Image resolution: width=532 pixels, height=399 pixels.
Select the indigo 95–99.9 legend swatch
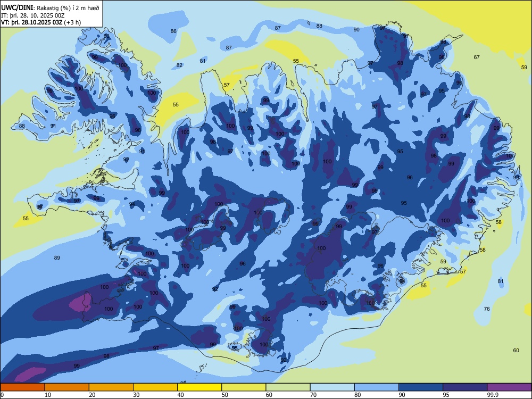[465, 387]
